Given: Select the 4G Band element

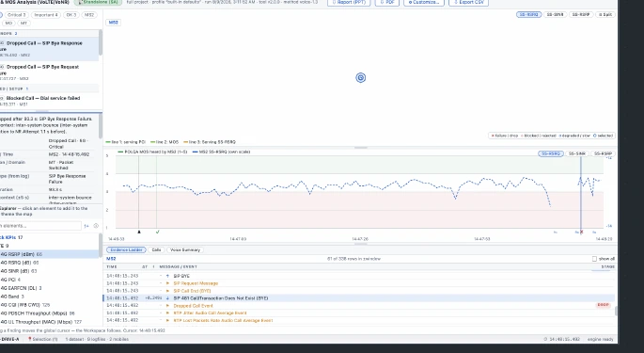Looking at the screenshot, I should coord(49,297).
